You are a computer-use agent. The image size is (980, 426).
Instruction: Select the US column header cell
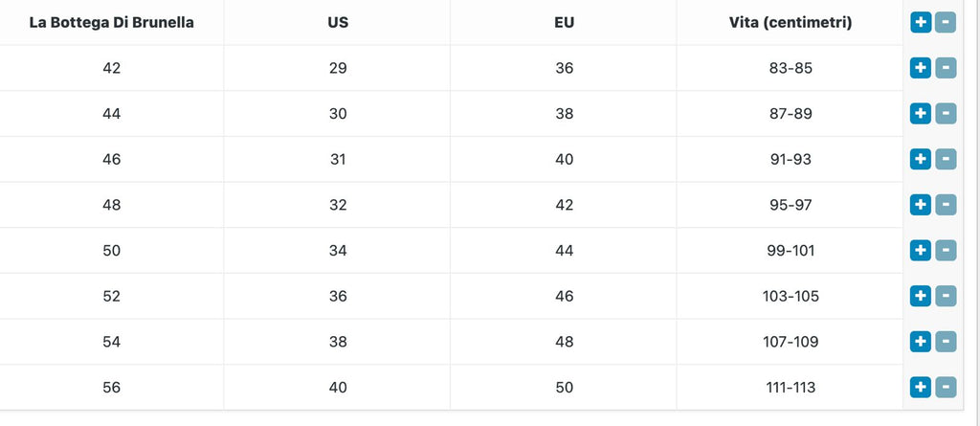(338, 23)
